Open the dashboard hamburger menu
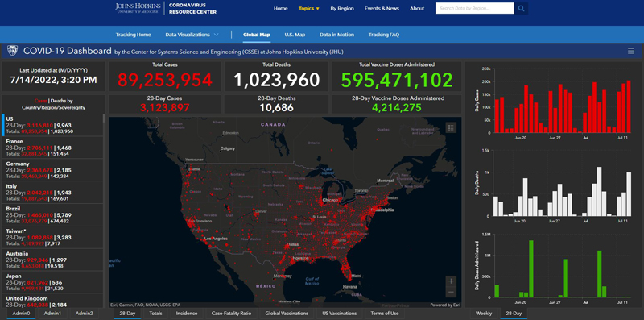Viewport: 644px width, 320px height. 631,51
